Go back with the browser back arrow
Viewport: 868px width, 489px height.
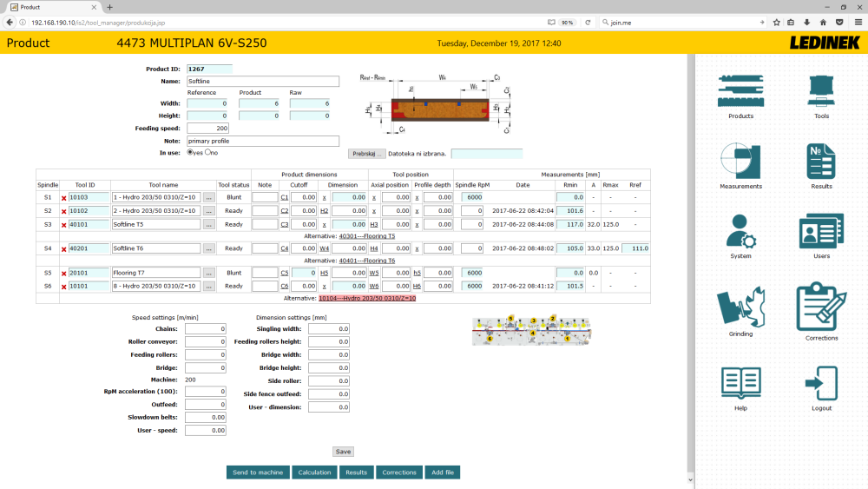pos(10,23)
